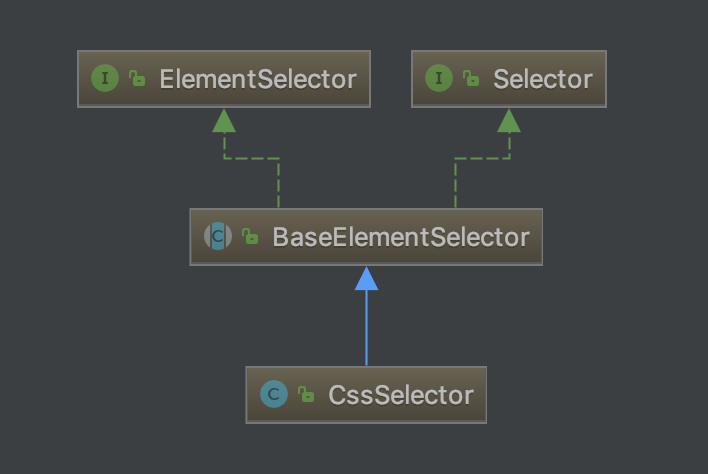Select the BaseElementSelector node label
This screenshot has height=474, width=708.
400,237
